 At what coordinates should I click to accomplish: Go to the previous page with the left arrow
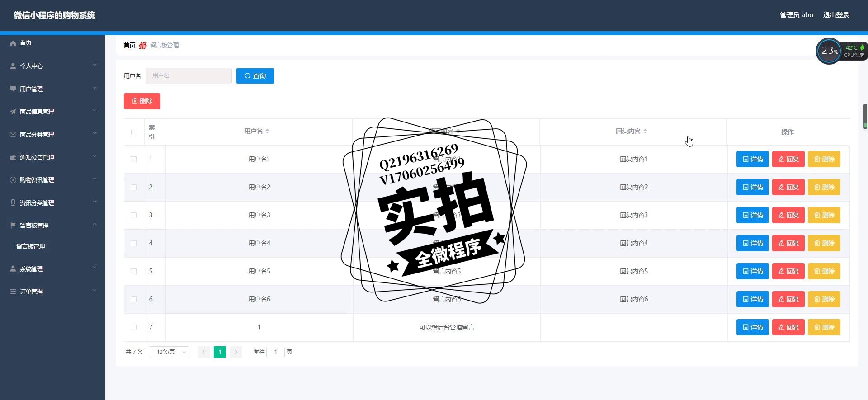click(x=203, y=352)
